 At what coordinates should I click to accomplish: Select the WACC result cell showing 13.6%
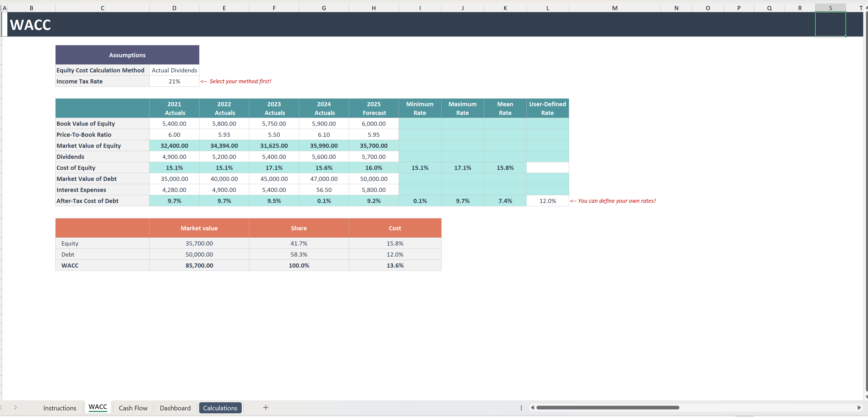(394, 265)
